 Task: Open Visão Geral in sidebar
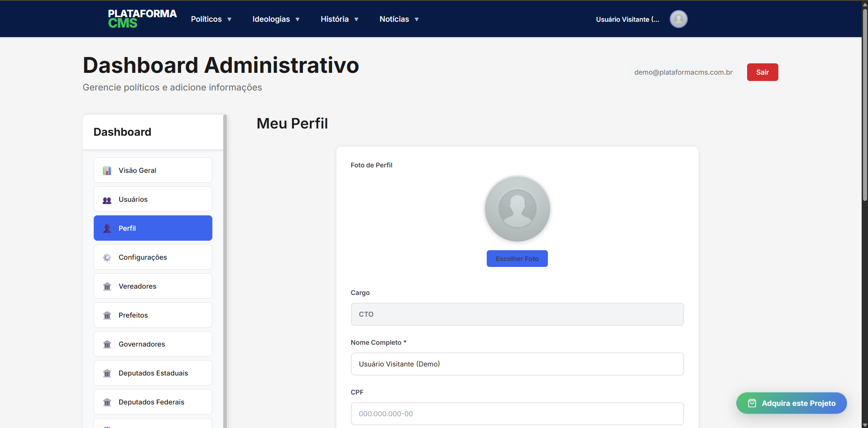153,170
